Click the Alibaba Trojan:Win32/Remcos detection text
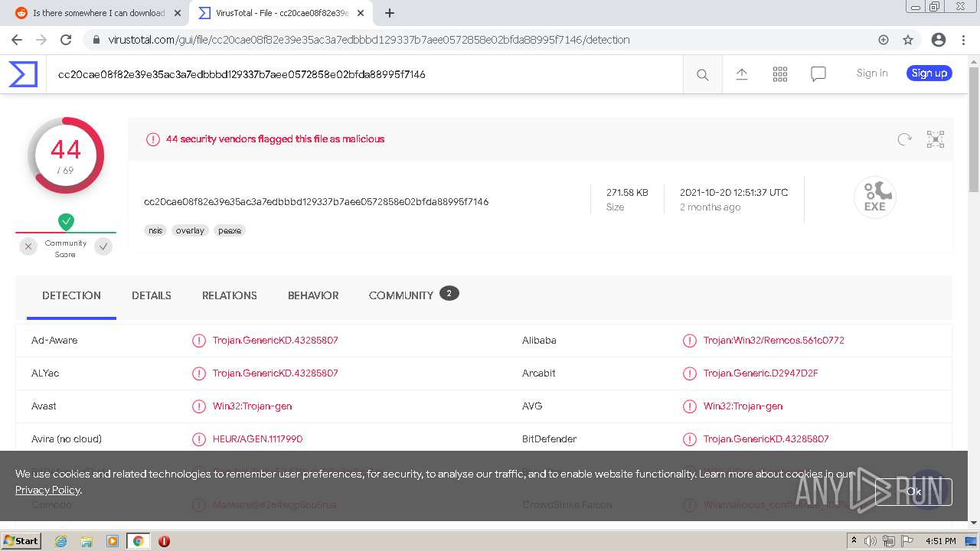Image resolution: width=980 pixels, height=551 pixels. (x=773, y=341)
